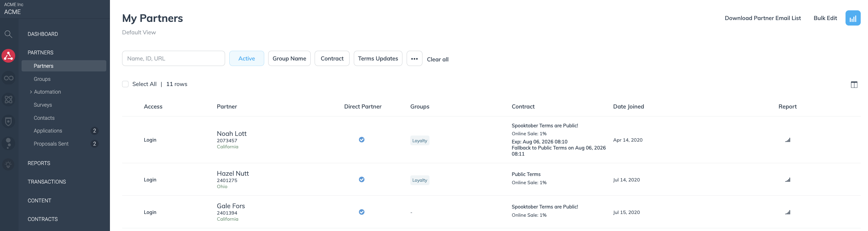
Task: Click Loyalty group tag for Hazel Nutt
Action: 419,180
